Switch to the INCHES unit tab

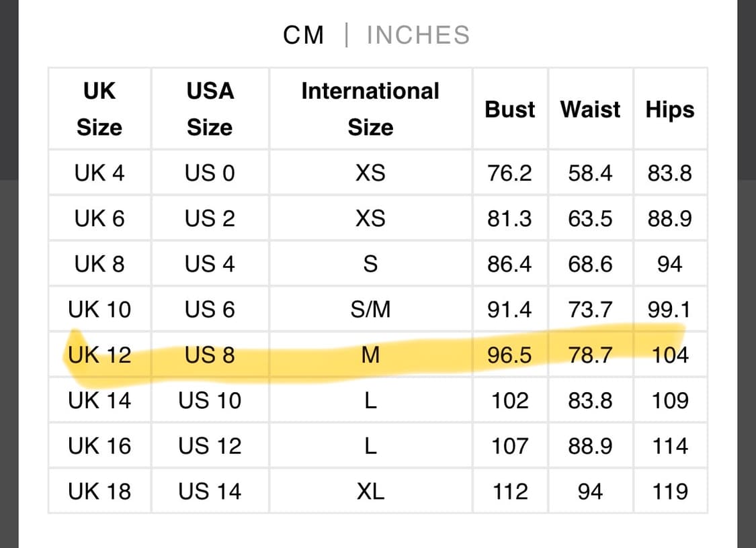418,35
